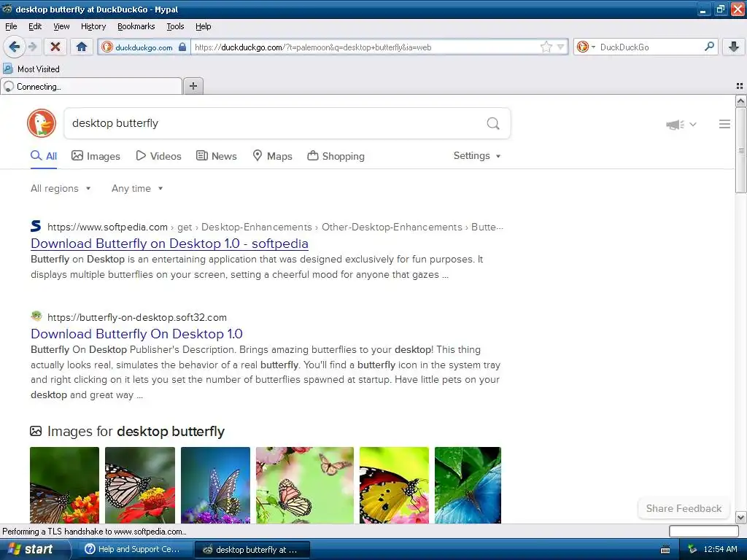Open the Home page button

point(82,47)
